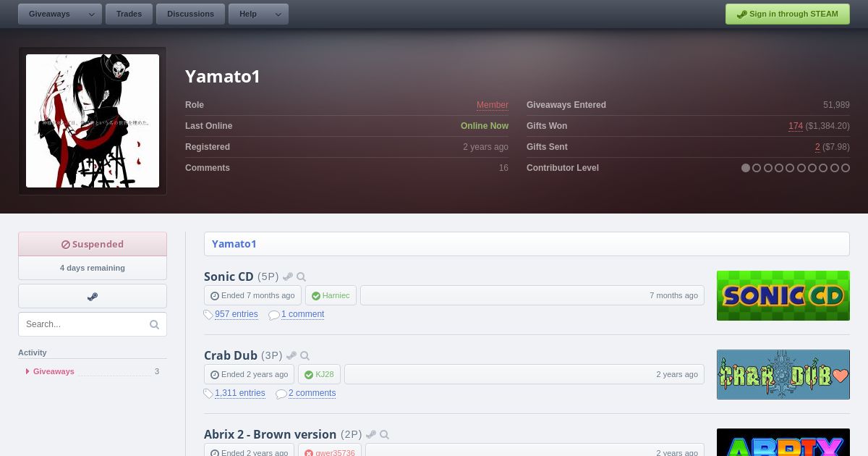Screen dimensions: 868x456
Task: Click the red X icon beside qwer35736
Action: tap(309, 453)
